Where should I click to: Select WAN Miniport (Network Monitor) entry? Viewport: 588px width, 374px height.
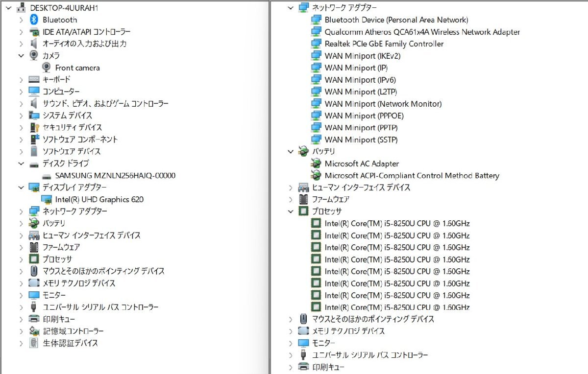coord(383,104)
